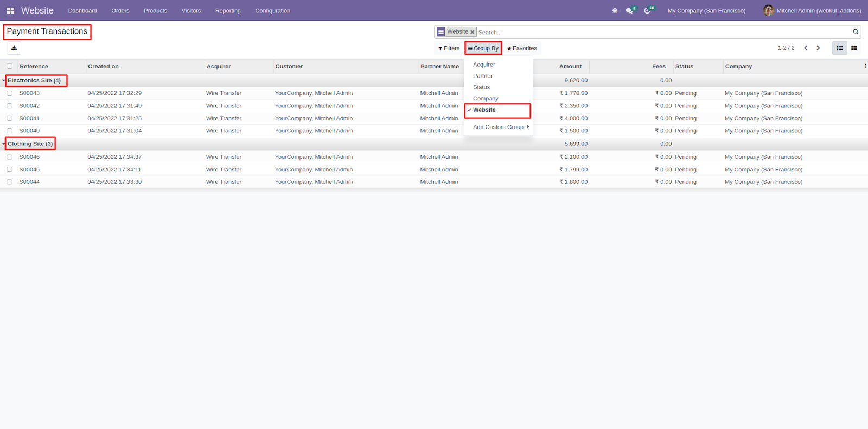The width and height of the screenshot is (868, 429).
Task: Open the activities clock icon
Action: tap(647, 11)
